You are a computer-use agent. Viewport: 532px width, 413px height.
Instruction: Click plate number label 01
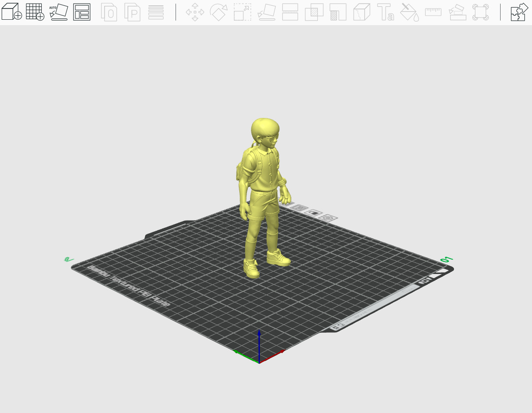pyautogui.click(x=447, y=260)
